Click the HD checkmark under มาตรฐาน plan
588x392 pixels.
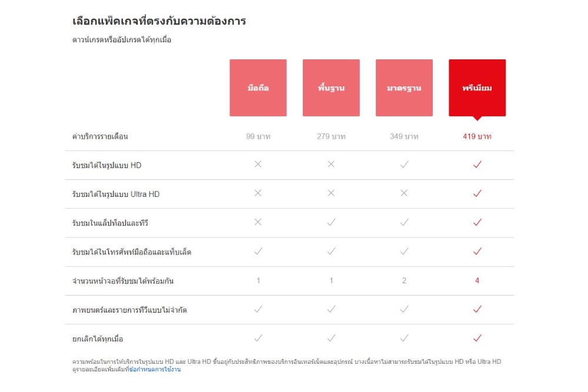point(404,165)
